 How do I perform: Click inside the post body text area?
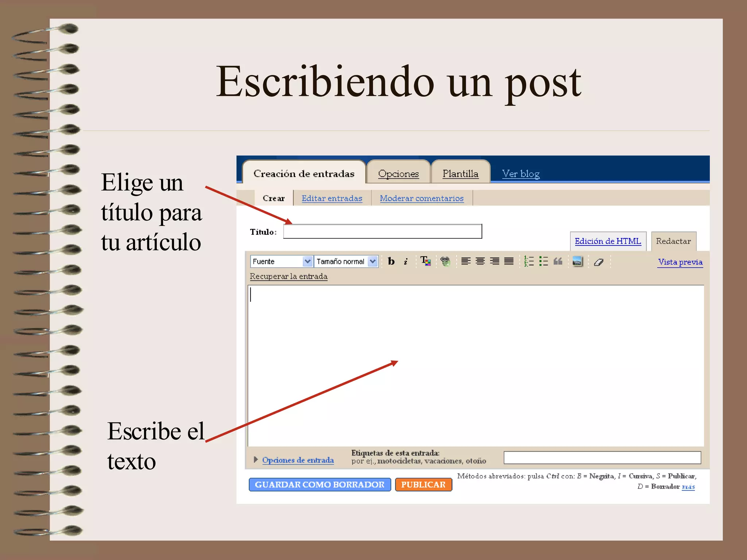476,366
